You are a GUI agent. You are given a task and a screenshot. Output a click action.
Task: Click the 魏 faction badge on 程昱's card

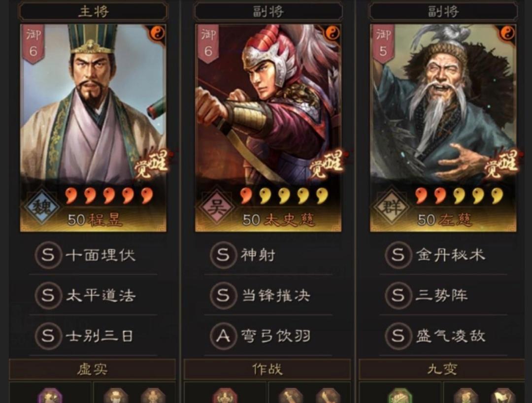pos(42,207)
